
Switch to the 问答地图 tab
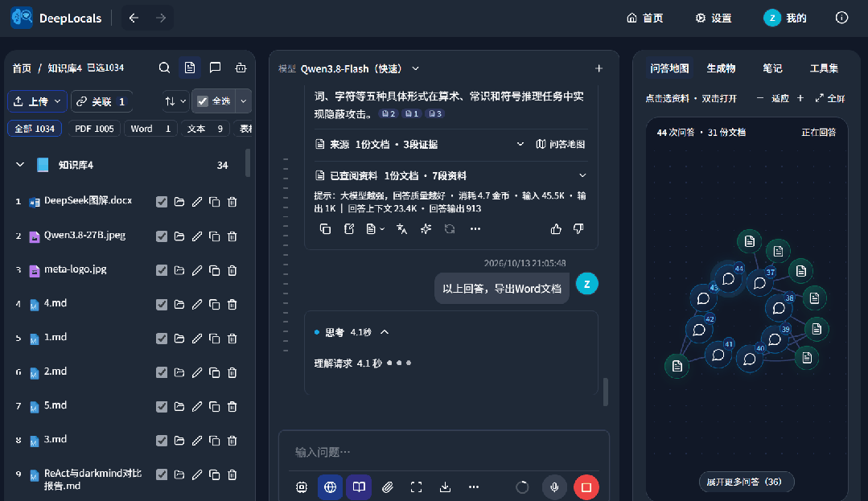pyautogui.click(x=669, y=68)
